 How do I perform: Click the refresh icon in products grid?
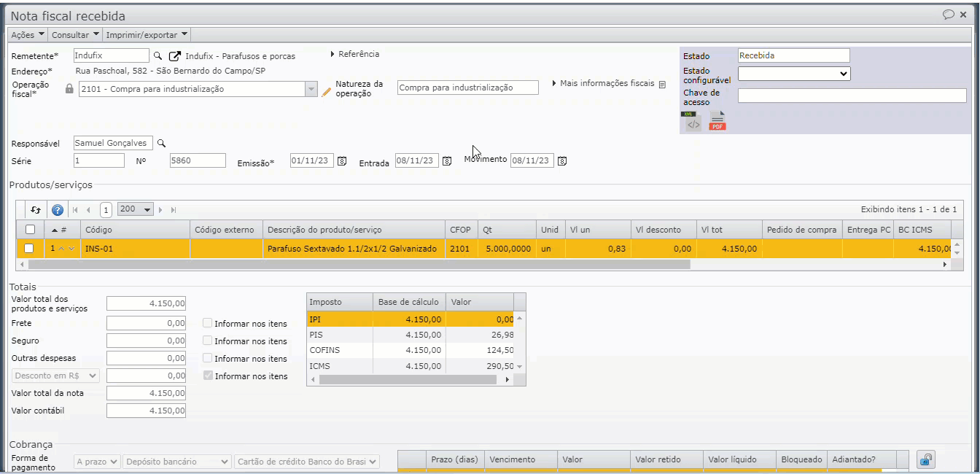[x=36, y=209]
